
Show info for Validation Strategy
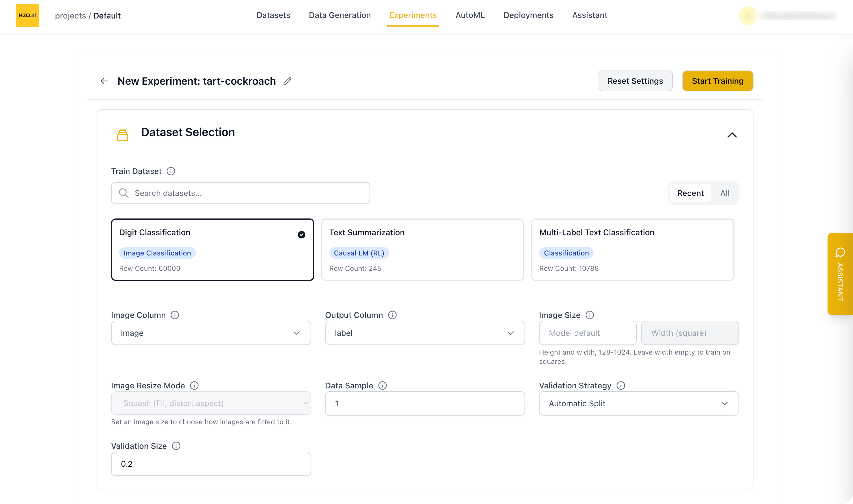(621, 386)
